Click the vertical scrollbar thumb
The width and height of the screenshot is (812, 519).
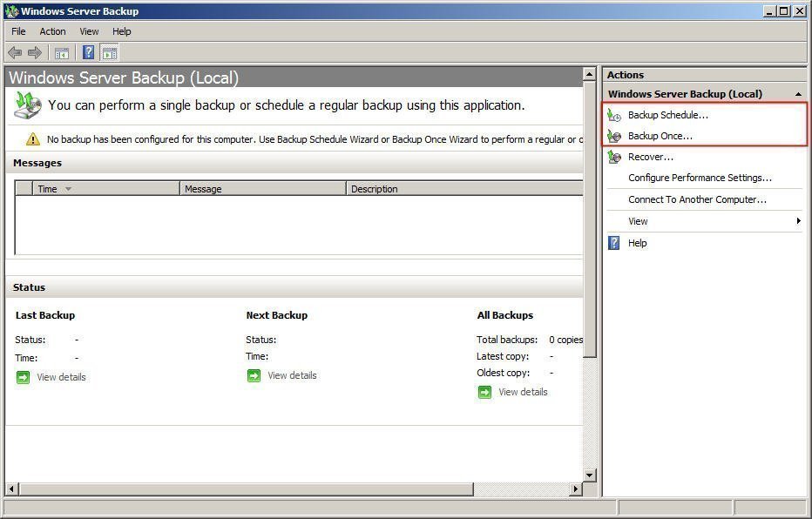pyautogui.click(x=589, y=219)
